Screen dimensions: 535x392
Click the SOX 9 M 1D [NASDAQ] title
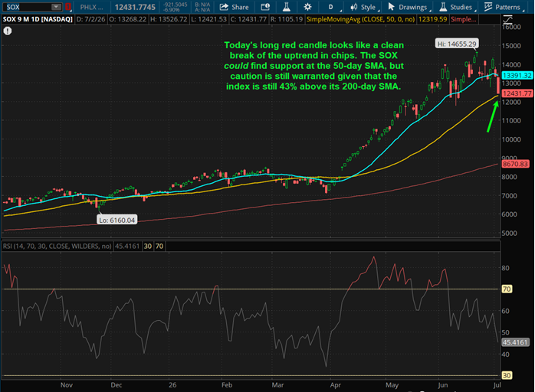[x=38, y=19]
